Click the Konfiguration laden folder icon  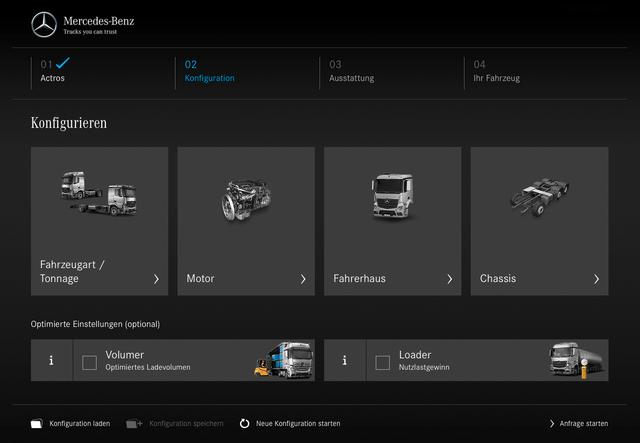pos(37,424)
